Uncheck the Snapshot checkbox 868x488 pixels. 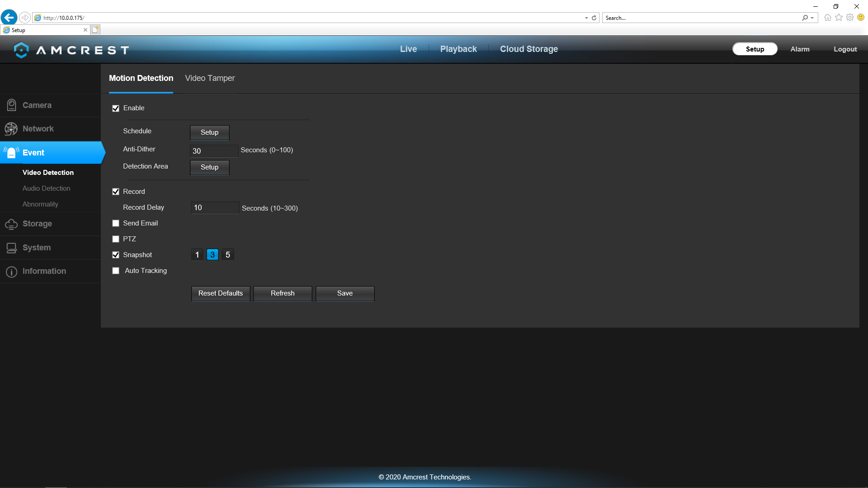(116, 255)
